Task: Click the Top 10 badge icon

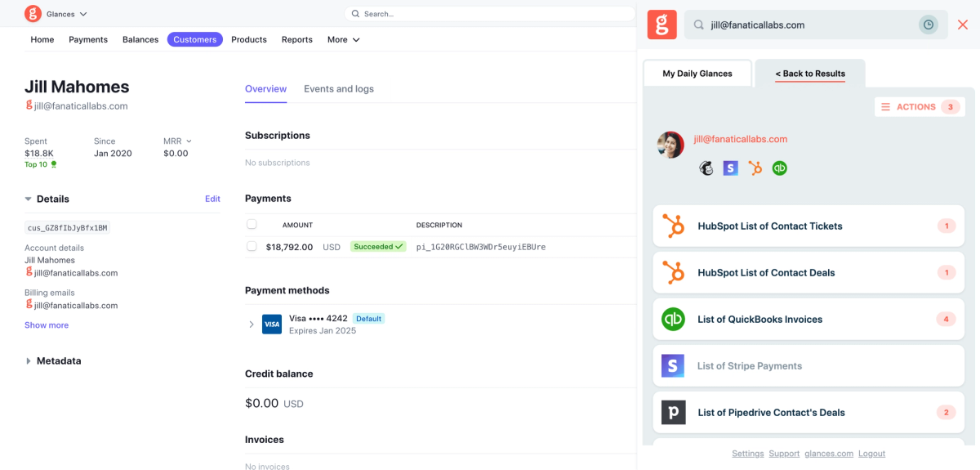Action: pos(54,164)
